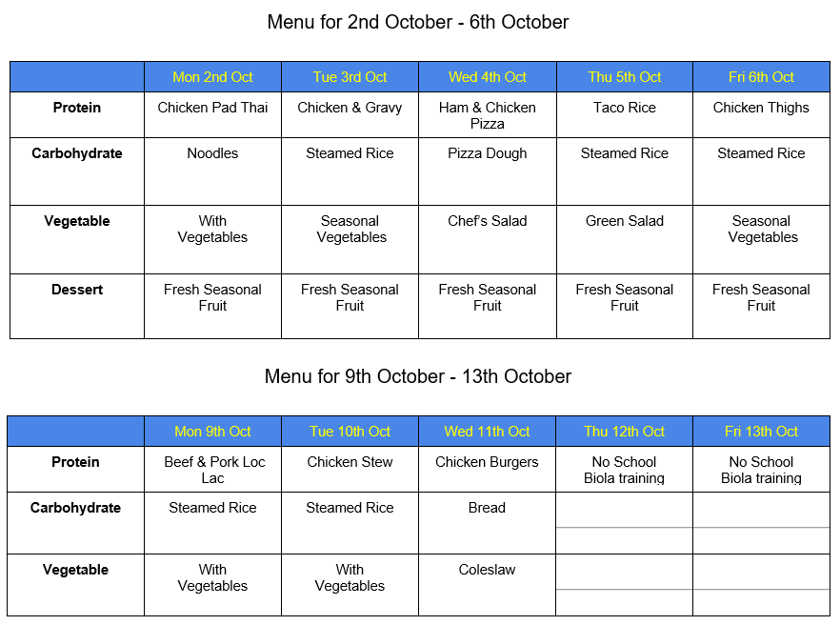Click the 'Menu for 2nd October - 6th October' title
The height and width of the screenshot is (625, 840).
418,22
